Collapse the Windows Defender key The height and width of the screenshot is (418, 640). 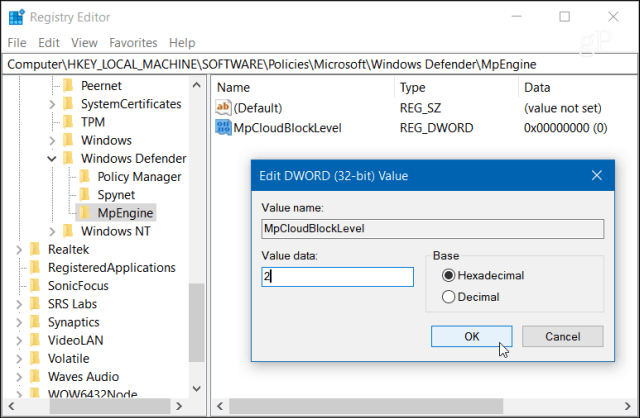[x=52, y=158]
